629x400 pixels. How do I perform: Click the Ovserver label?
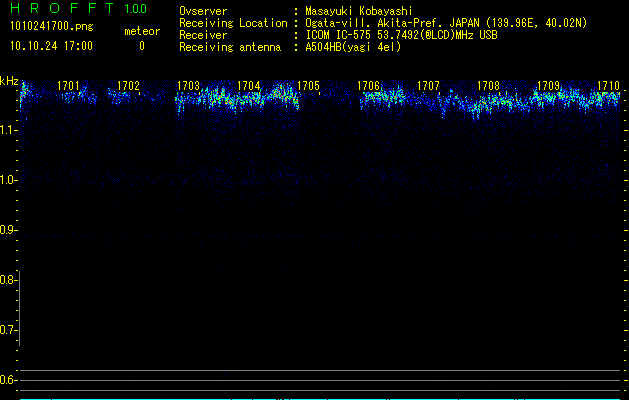[x=203, y=11]
